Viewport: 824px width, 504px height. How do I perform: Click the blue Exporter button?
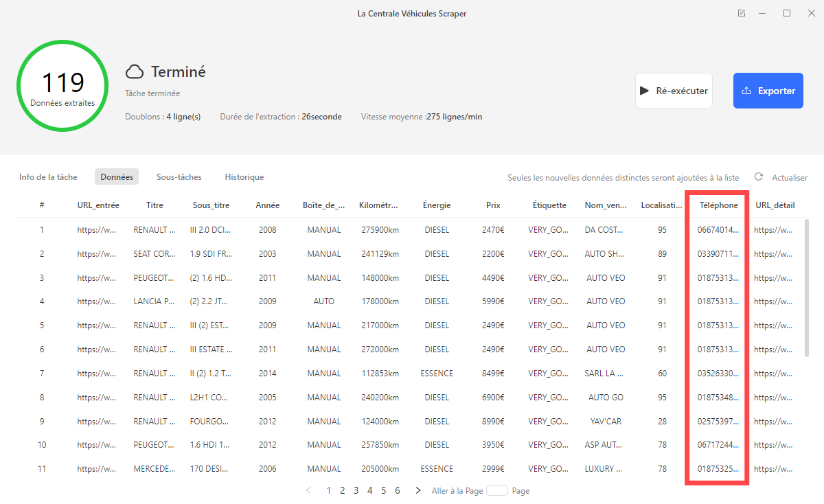[768, 91]
